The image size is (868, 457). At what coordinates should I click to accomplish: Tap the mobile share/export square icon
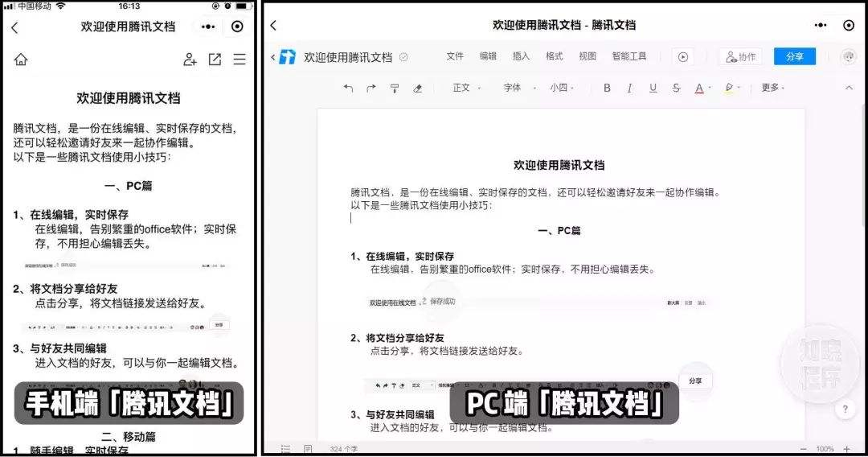tap(215, 60)
